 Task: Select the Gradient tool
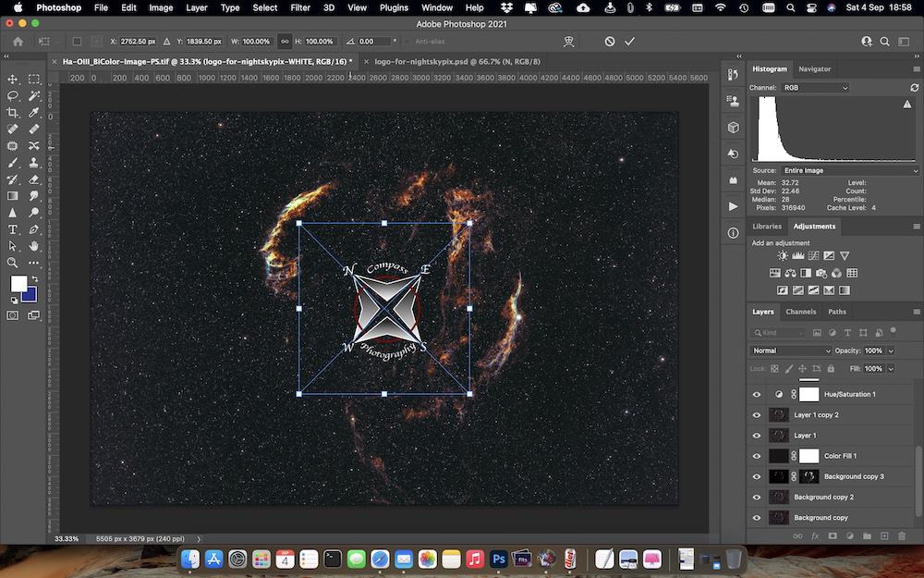(x=12, y=196)
